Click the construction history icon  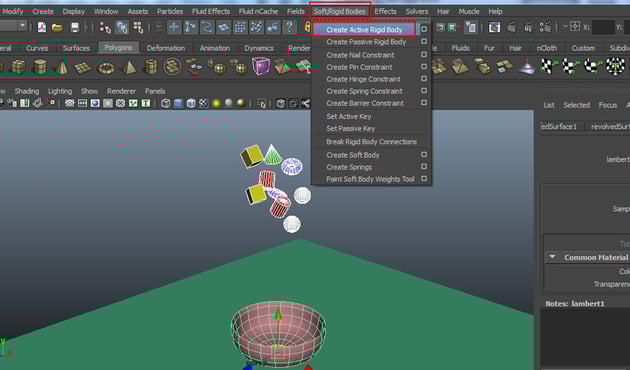click(470, 27)
